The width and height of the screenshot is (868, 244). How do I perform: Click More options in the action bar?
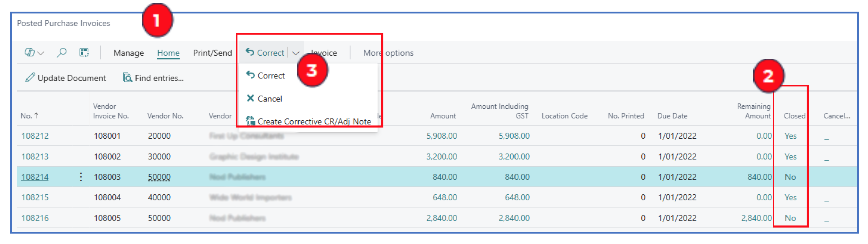coord(388,53)
